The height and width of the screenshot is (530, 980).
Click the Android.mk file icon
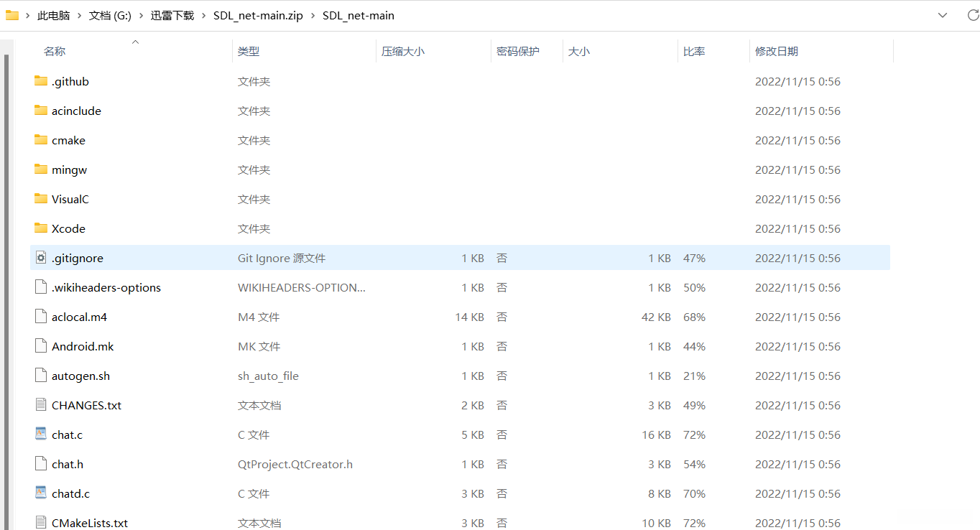[41, 346]
